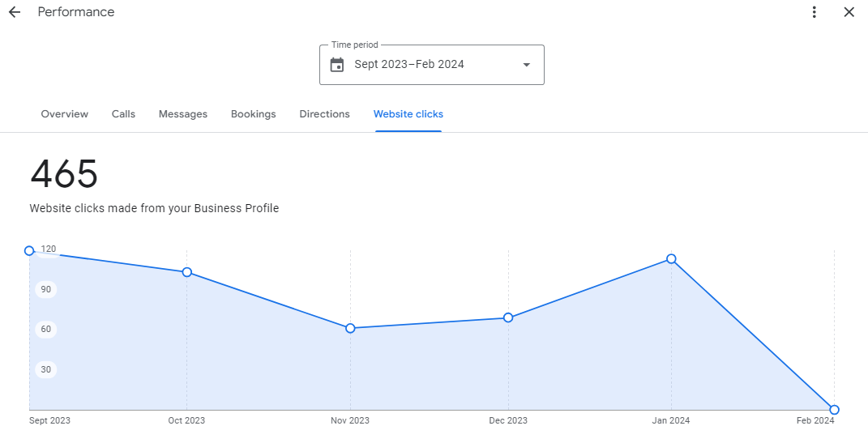Viewport: 868px width, 443px height.
Task: Go back using the left arrow icon
Action: (x=15, y=12)
